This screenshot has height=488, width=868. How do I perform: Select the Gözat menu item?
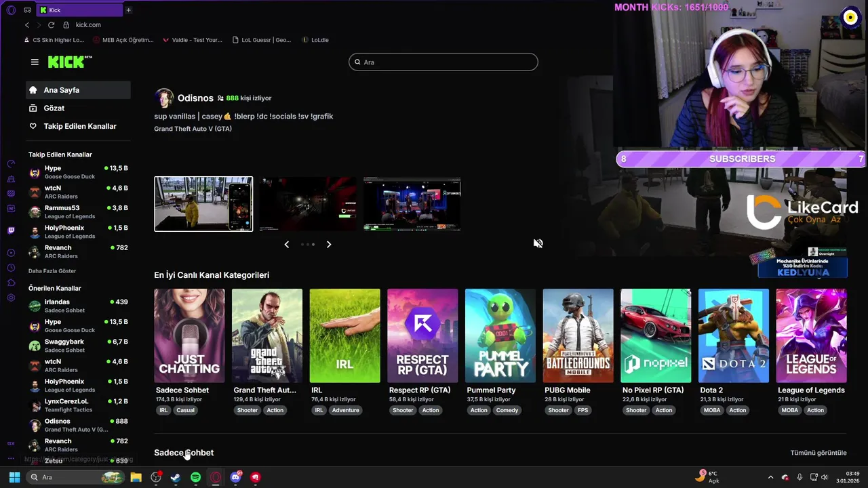pos(78,108)
